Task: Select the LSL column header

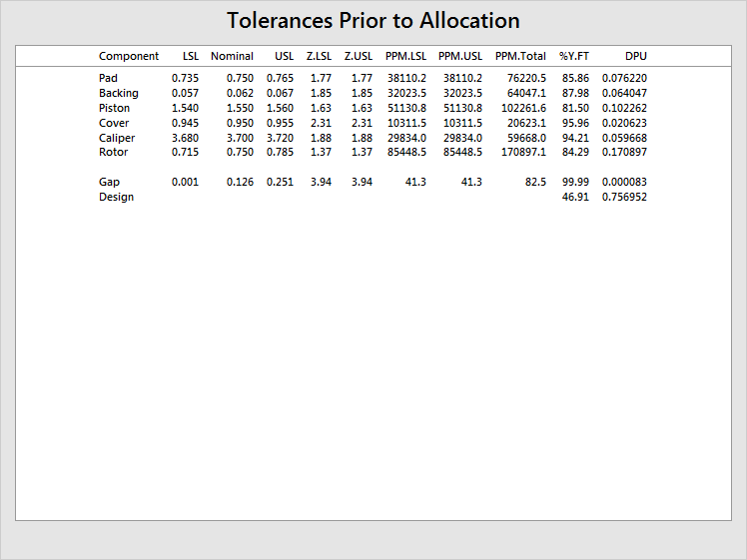Action: (x=191, y=56)
